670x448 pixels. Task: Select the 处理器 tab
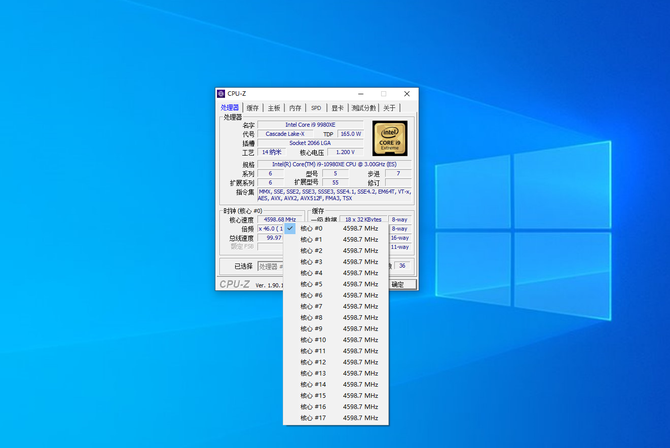(x=230, y=107)
